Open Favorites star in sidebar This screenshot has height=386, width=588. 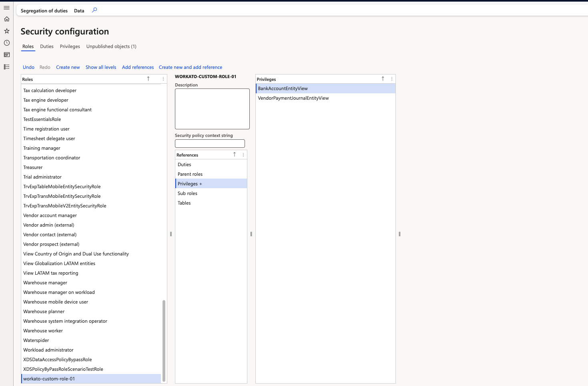coord(6,31)
